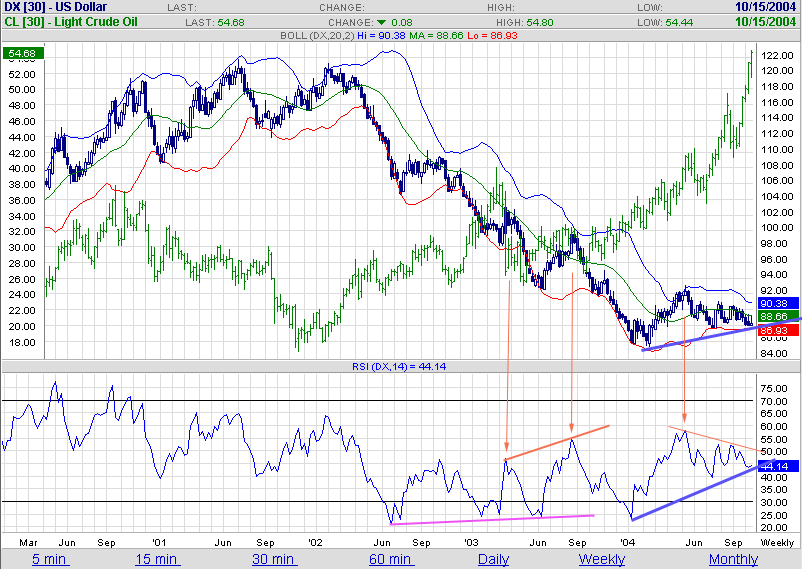Screen dimensions: 802x569
Task: Open the Monthly chart link
Action: click(x=733, y=558)
